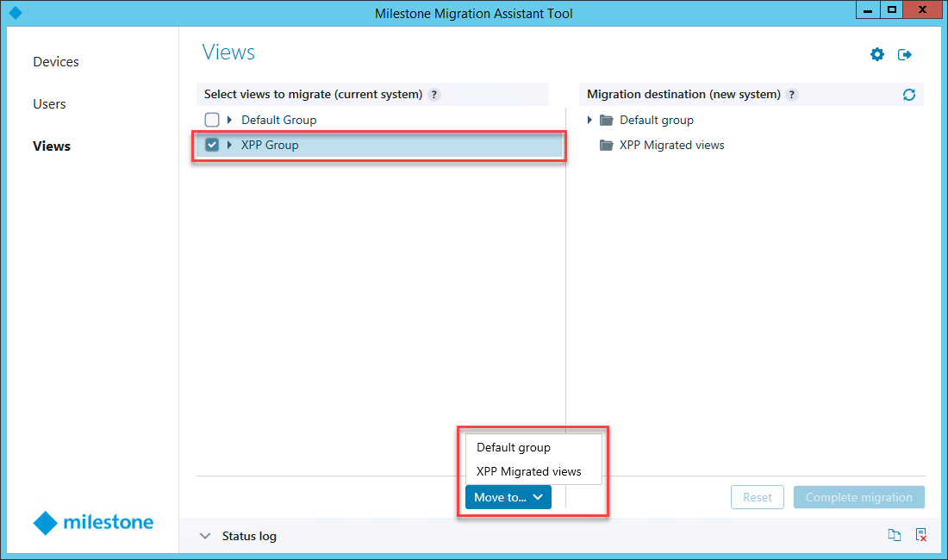Expand the Status log panel
Screen dimensions: 948x560
(205, 536)
